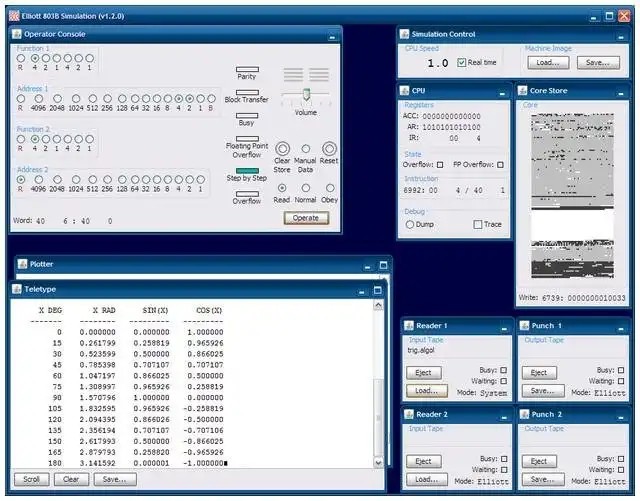The width and height of the screenshot is (640, 501).
Task: Minimize the Reader 1 panel
Action: coord(504,328)
